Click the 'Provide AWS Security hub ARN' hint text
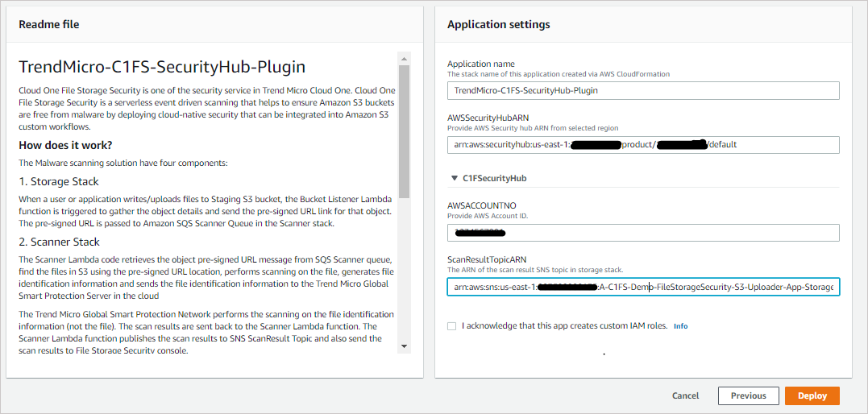 tap(533, 128)
